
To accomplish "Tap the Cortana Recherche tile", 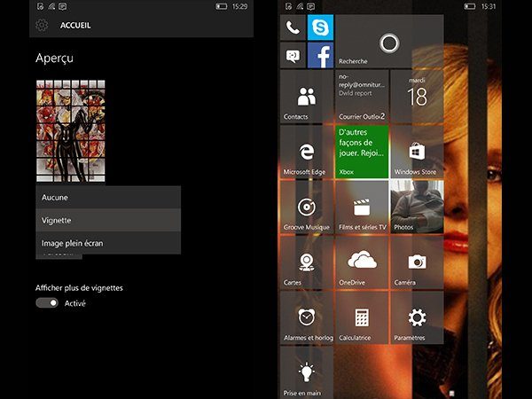I will (x=389, y=42).
